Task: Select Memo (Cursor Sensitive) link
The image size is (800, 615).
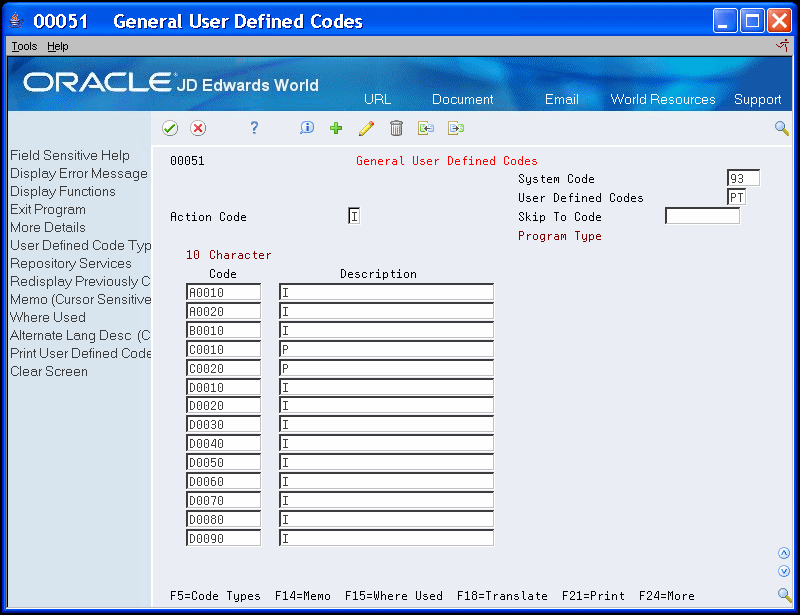Action: pos(81,299)
